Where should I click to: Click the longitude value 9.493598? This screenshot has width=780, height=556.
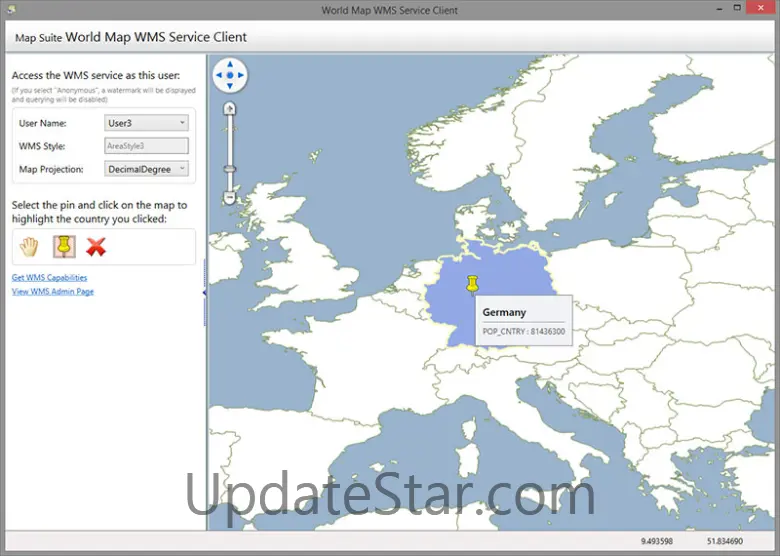657,541
